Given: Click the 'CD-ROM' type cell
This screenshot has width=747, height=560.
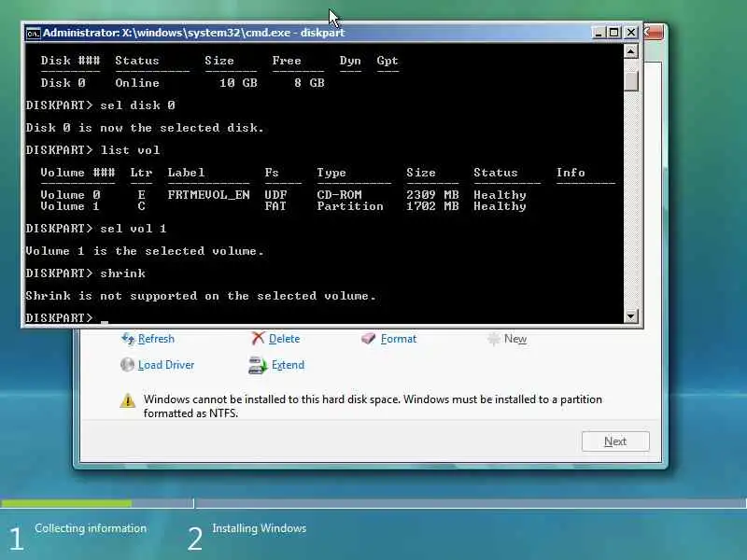Looking at the screenshot, I should [x=339, y=195].
